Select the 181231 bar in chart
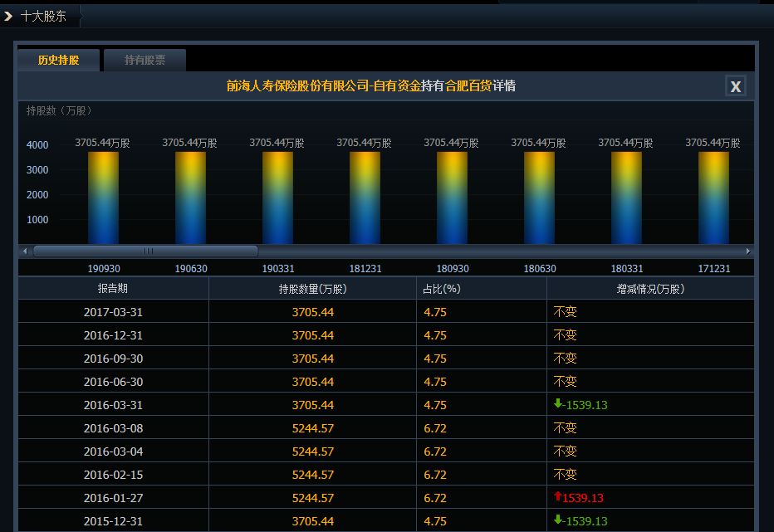The width and height of the screenshot is (774, 532). pyautogui.click(x=365, y=198)
